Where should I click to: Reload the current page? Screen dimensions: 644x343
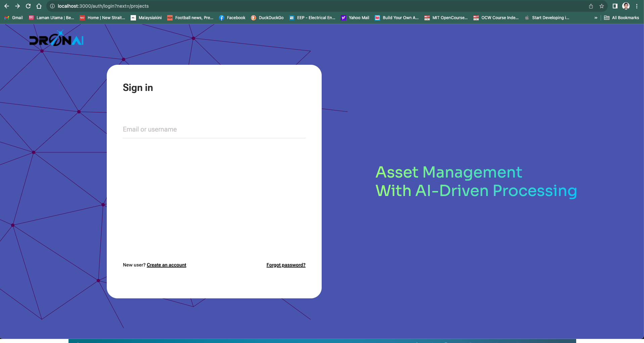(28, 6)
